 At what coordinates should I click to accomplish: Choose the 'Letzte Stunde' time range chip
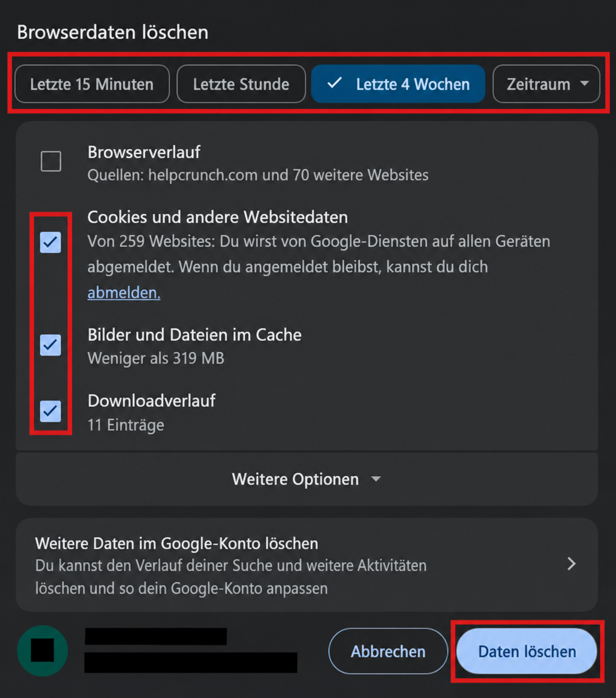(x=241, y=84)
